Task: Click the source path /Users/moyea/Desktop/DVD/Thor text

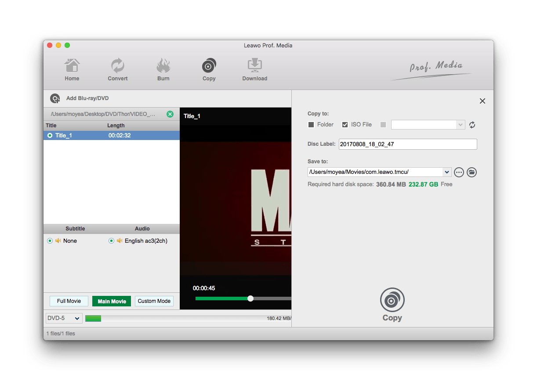Action: coord(103,114)
